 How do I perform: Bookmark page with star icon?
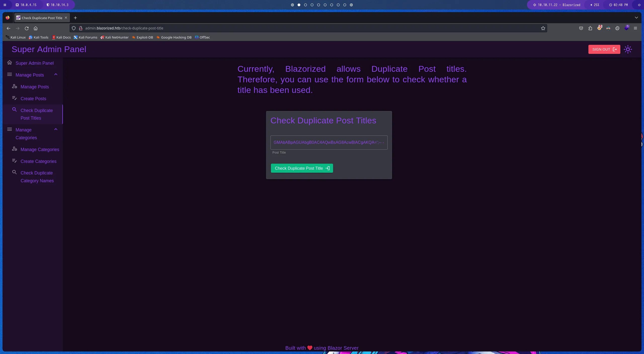(x=543, y=28)
